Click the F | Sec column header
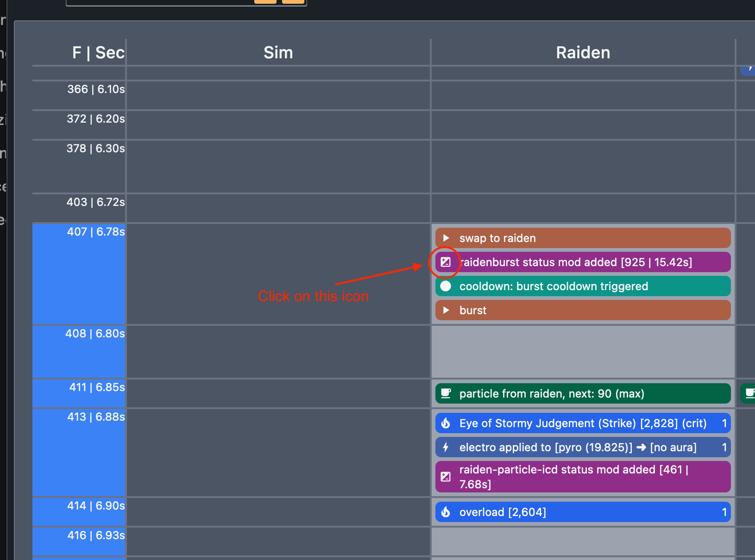This screenshot has height=560, width=755. [98, 53]
